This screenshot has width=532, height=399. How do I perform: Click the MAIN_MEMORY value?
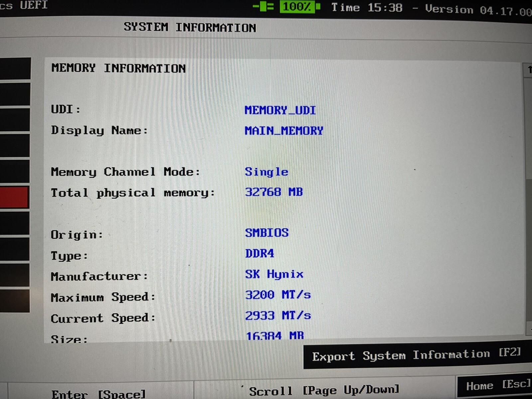tap(284, 130)
